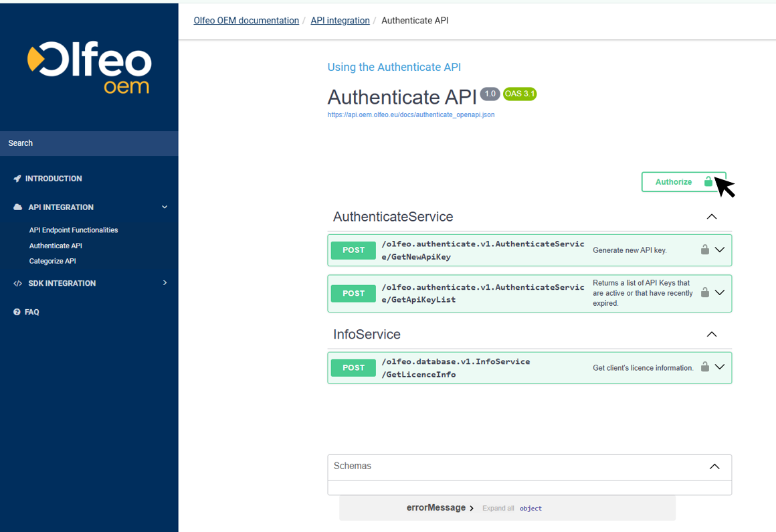Open SDK Integration menu label
Image resolution: width=776 pixels, height=532 pixels.
pos(62,284)
